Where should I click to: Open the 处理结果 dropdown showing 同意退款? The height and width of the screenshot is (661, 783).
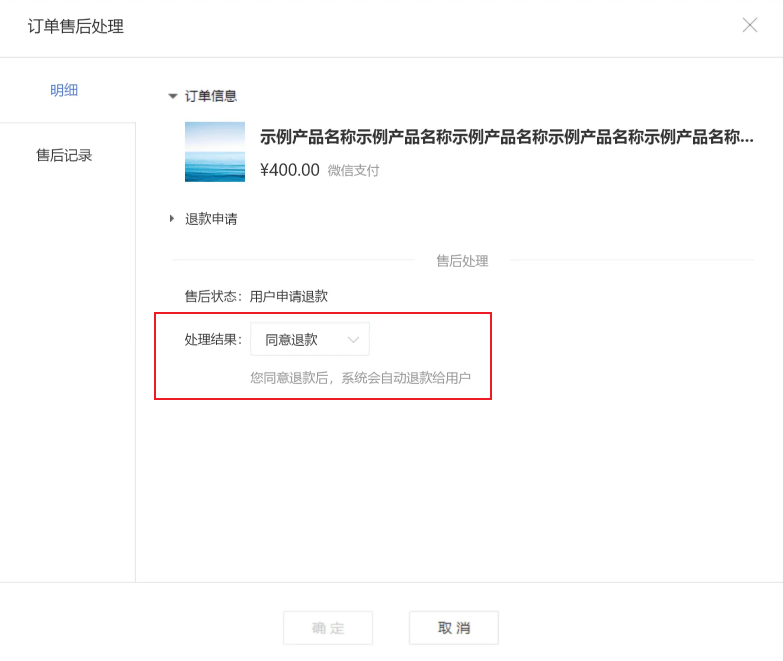[310, 339]
